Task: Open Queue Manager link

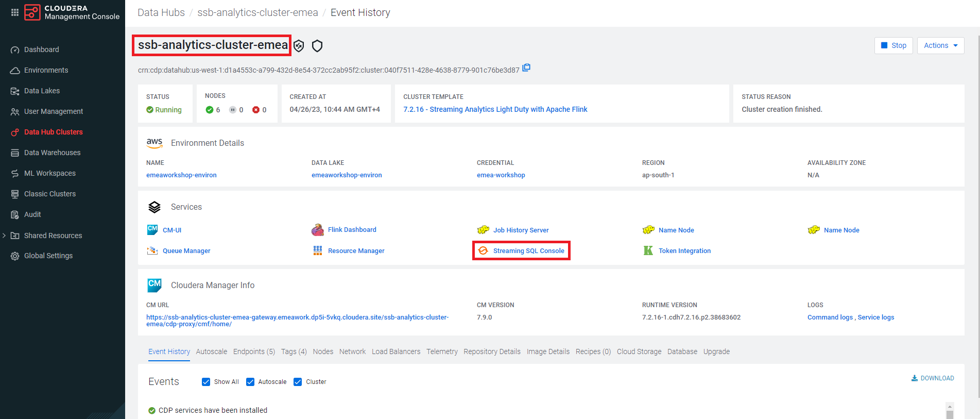Action: (x=186, y=251)
